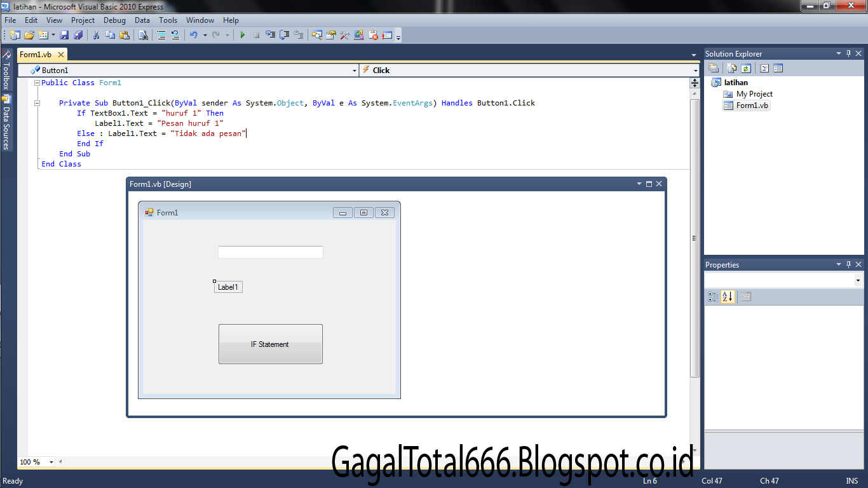The height and width of the screenshot is (488, 868).
Task: Select the Save All icon
Action: coord(79,35)
